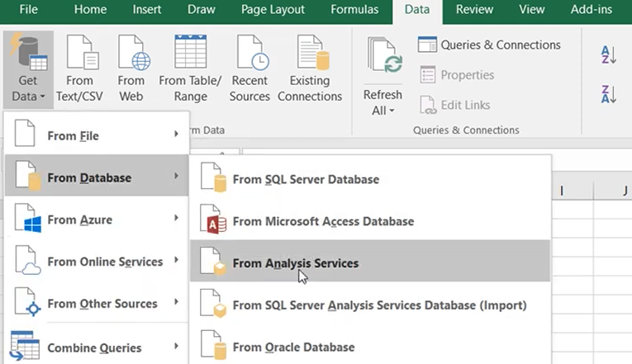
Task: Expand From Online Services submenu
Action: click(96, 262)
